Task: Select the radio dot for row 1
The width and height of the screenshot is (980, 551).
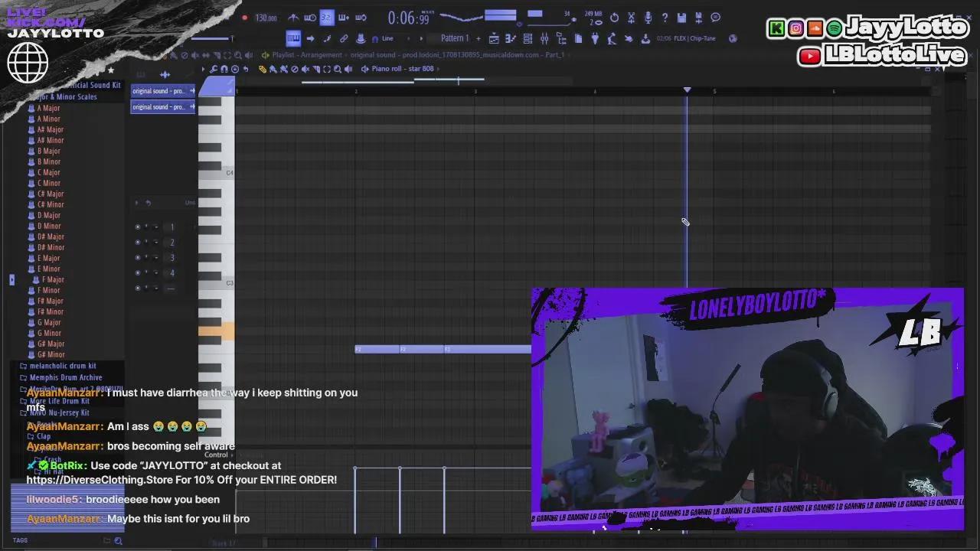Action: pyautogui.click(x=138, y=227)
